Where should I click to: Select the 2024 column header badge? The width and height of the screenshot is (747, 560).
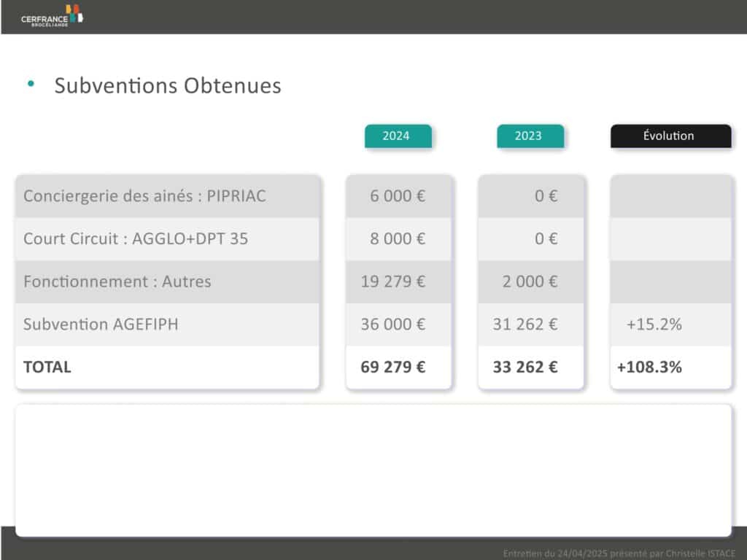pos(398,136)
